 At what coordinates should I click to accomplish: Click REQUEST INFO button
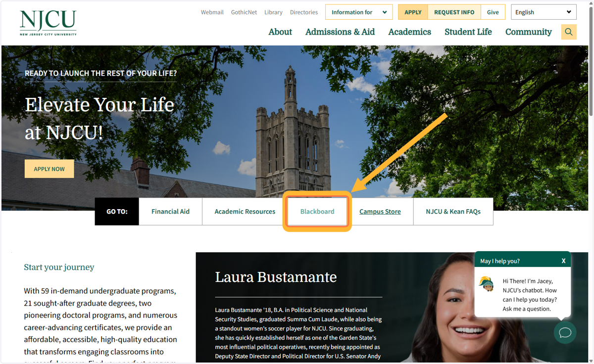click(454, 12)
